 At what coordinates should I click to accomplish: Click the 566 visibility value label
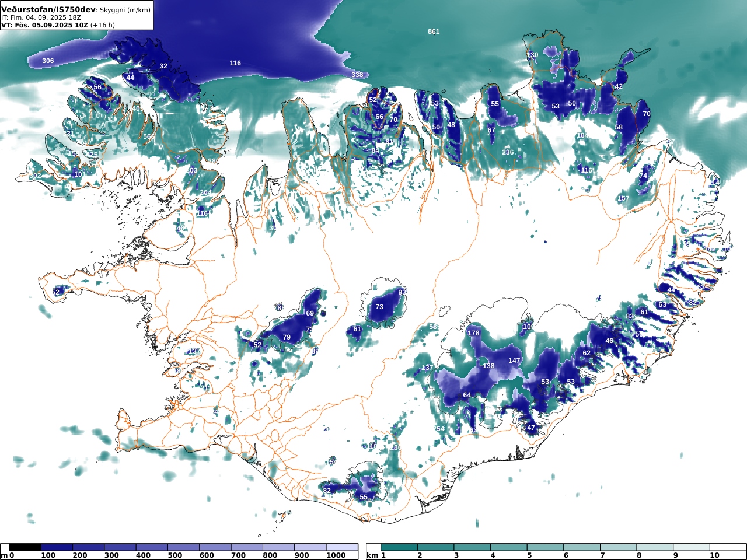pos(149,136)
